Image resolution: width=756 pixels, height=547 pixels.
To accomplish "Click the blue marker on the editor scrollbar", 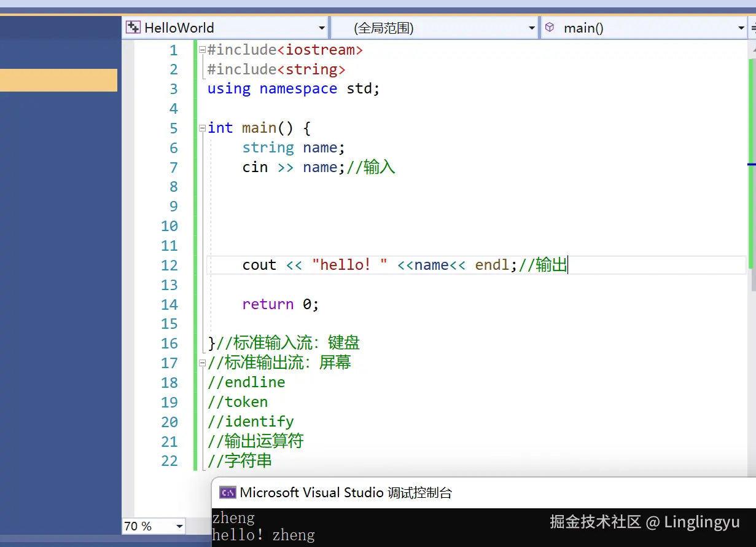I will (752, 164).
